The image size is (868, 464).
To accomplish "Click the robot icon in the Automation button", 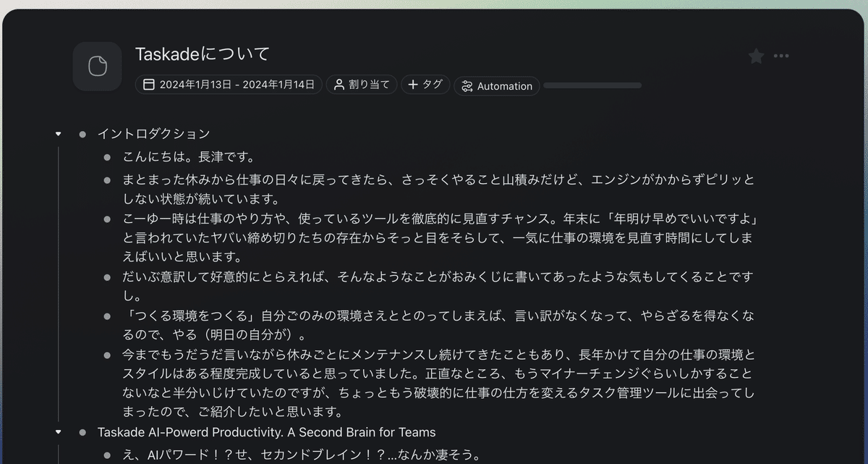I will (467, 86).
